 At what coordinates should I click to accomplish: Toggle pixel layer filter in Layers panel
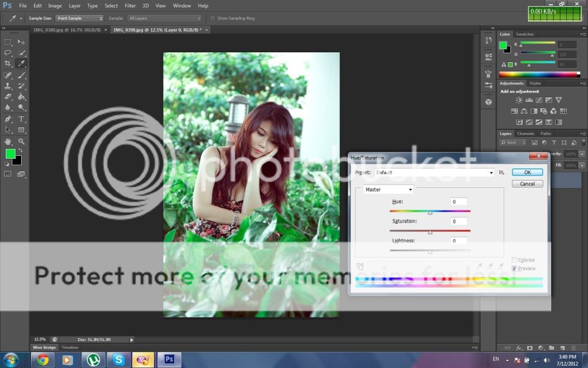535,143
